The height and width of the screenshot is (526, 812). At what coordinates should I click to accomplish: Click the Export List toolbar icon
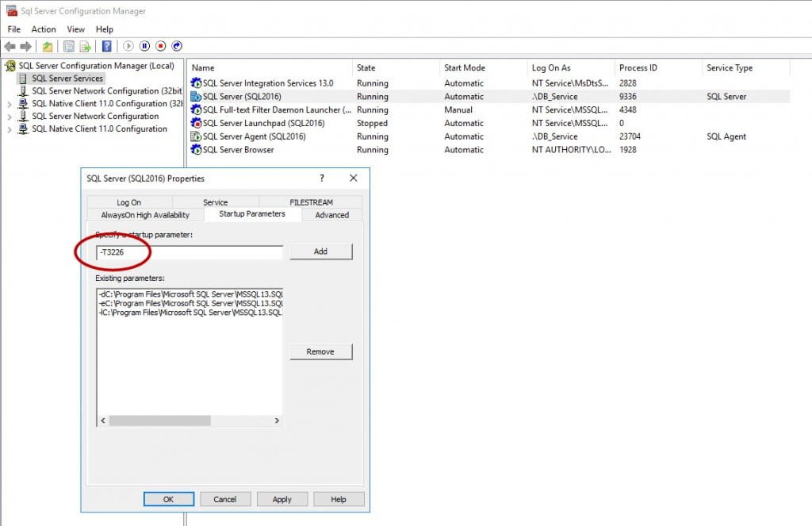(x=85, y=46)
